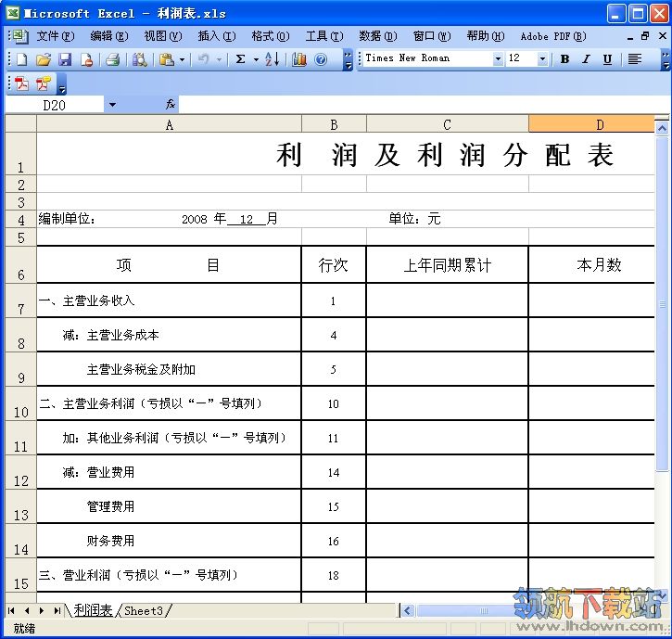Click the fx Insert Function icon
Screen dimensions: 672x639
(171, 104)
